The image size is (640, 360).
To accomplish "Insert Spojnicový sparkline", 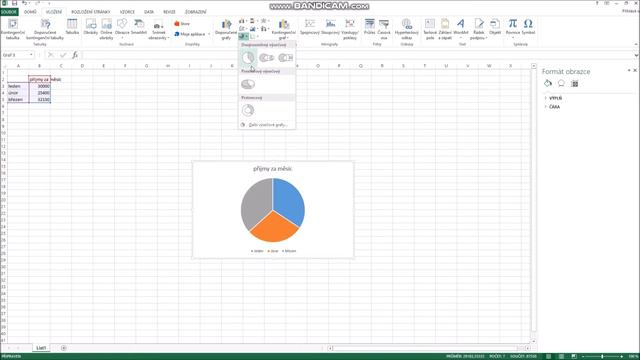I will tap(310, 27).
